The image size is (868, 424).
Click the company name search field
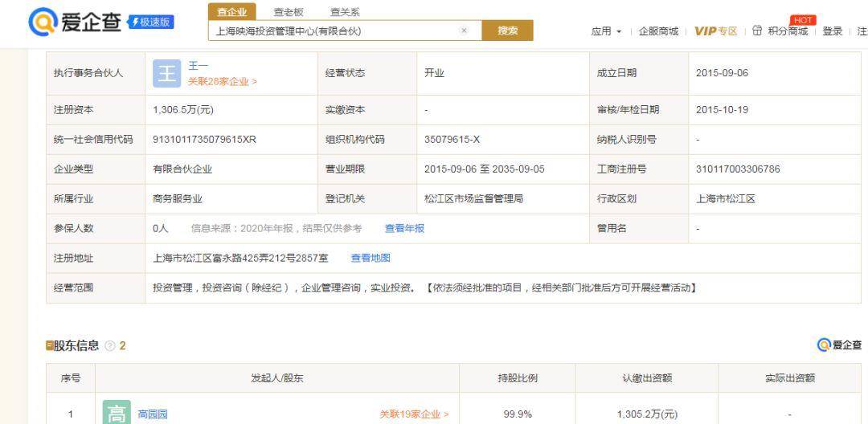[x=334, y=31]
